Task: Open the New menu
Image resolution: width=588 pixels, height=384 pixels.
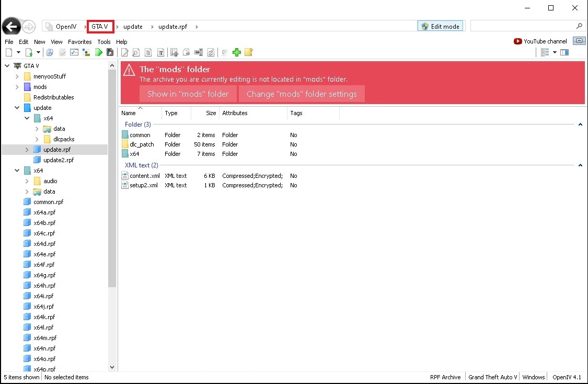Action: coord(39,42)
